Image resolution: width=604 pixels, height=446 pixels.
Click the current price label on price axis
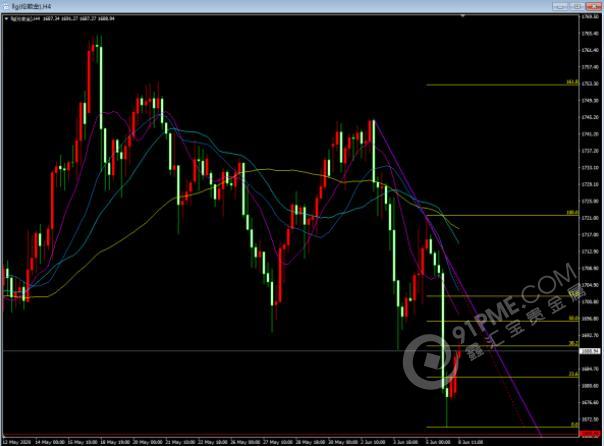coord(590,352)
